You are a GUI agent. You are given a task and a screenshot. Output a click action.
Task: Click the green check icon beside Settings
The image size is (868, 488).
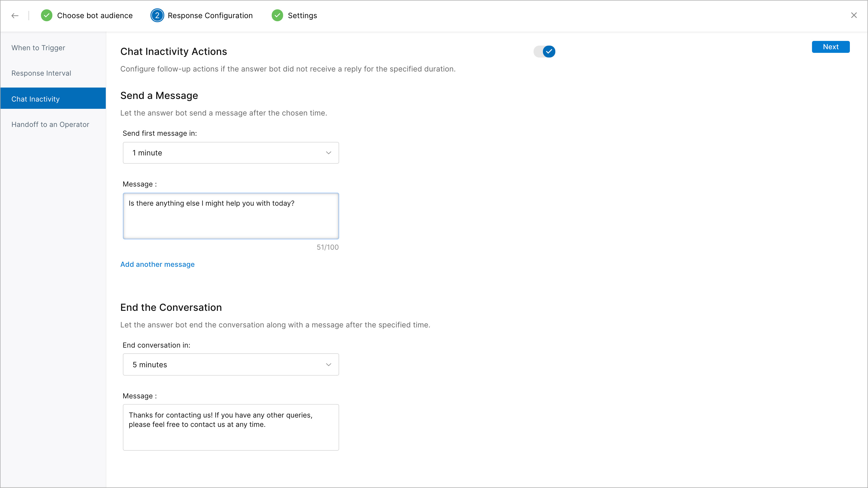277,16
